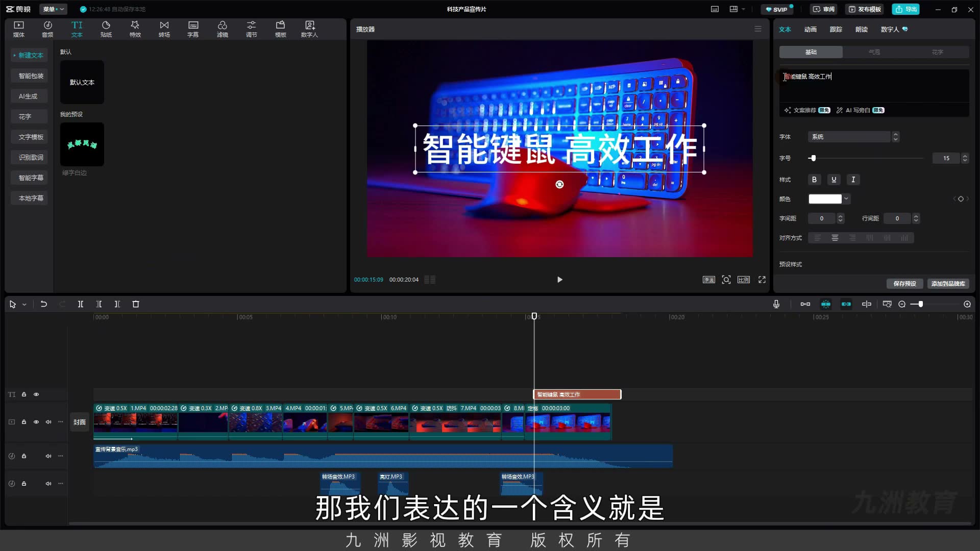Open the 调节 adjustment panel
This screenshot has width=980, height=551.
pos(252,29)
